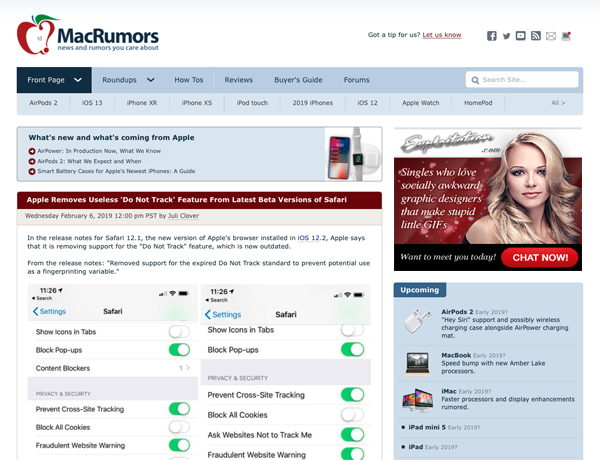Open the AirPods 2 upcoming entry title
600x460 pixels.
click(457, 312)
